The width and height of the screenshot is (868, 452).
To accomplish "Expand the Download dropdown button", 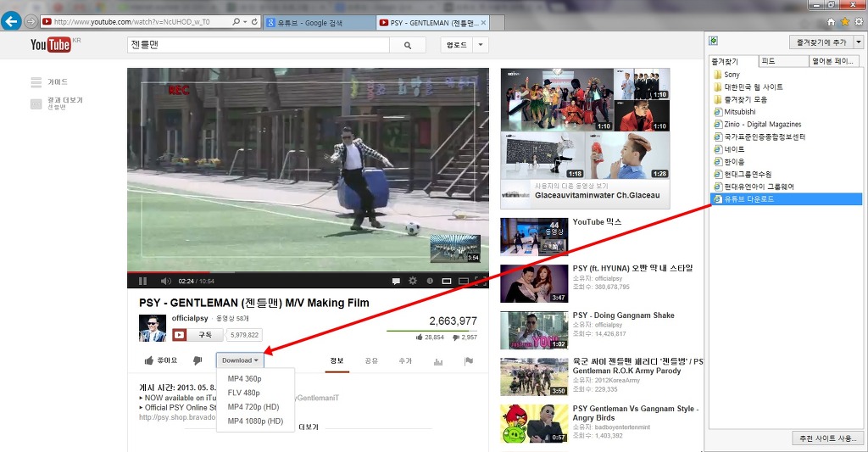I will [240, 360].
